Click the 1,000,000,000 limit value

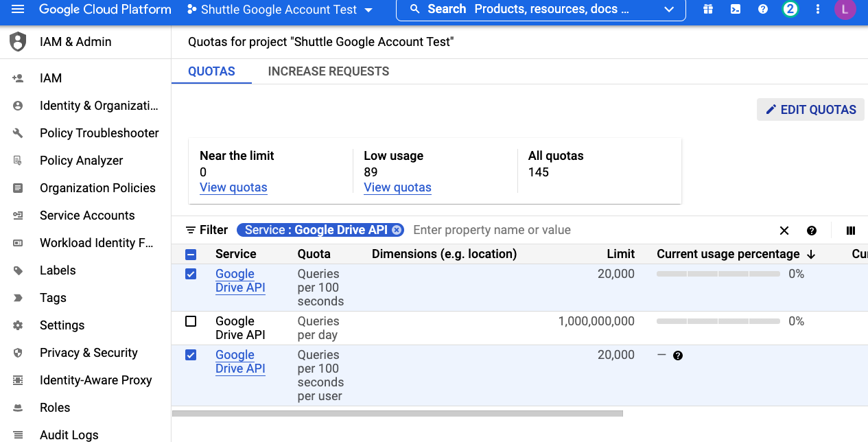tap(596, 321)
